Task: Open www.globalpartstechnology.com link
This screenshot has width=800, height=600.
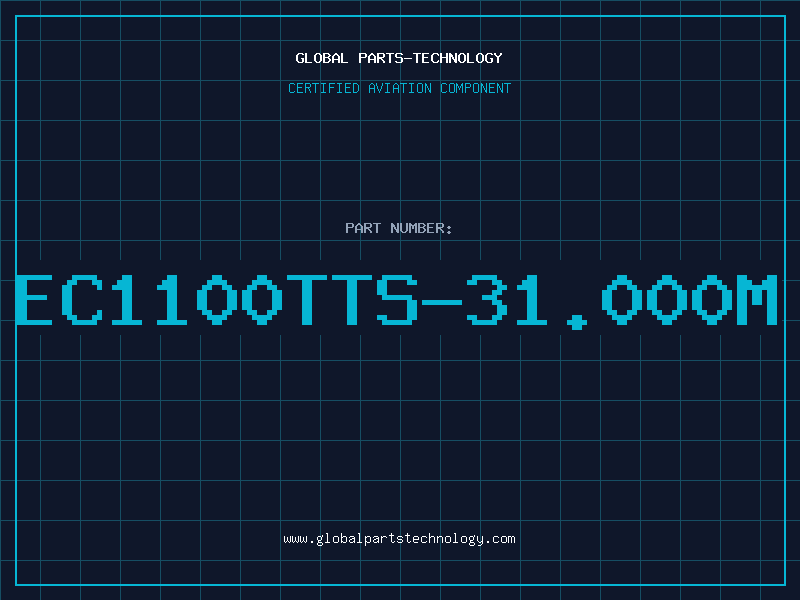Action: (x=399, y=539)
